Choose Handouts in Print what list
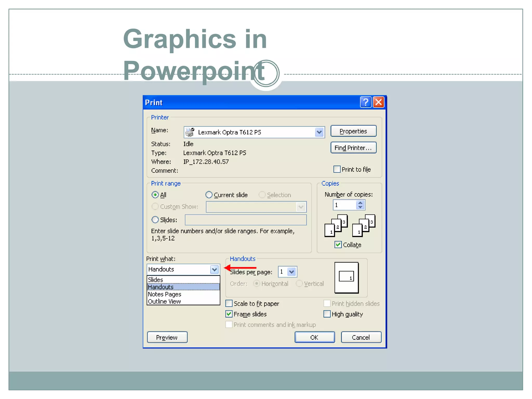Image resolution: width=532 pixels, height=399 pixels. pos(183,287)
